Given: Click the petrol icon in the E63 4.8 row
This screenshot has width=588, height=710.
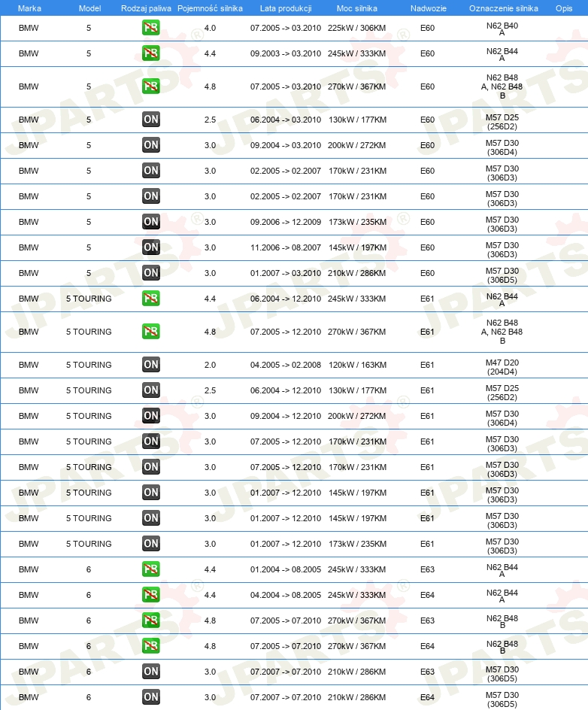Looking at the screenshot, I should point(150,620).
